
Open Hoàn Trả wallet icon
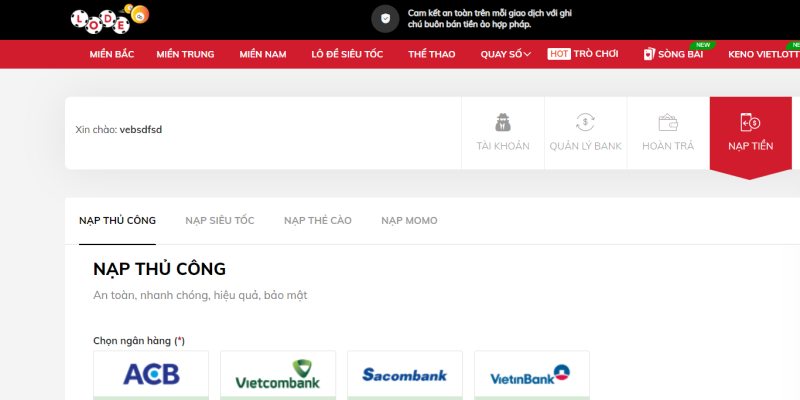pos(668,123)
